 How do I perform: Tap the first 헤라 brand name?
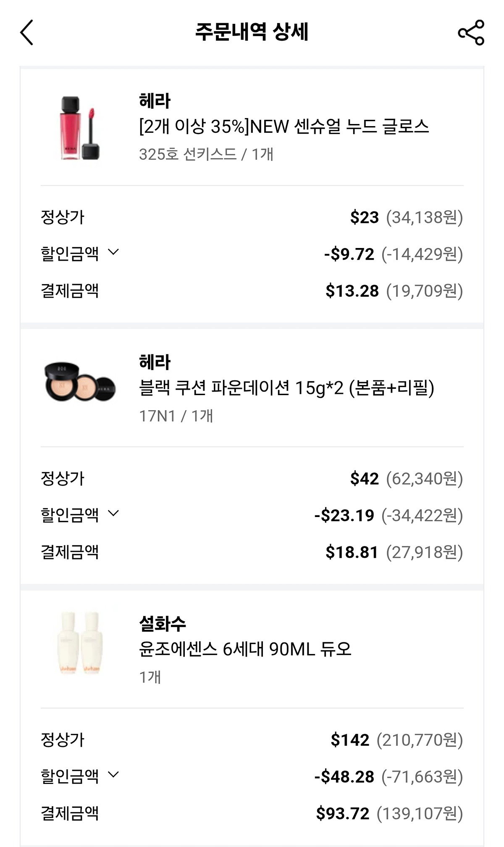coord(155,101)
